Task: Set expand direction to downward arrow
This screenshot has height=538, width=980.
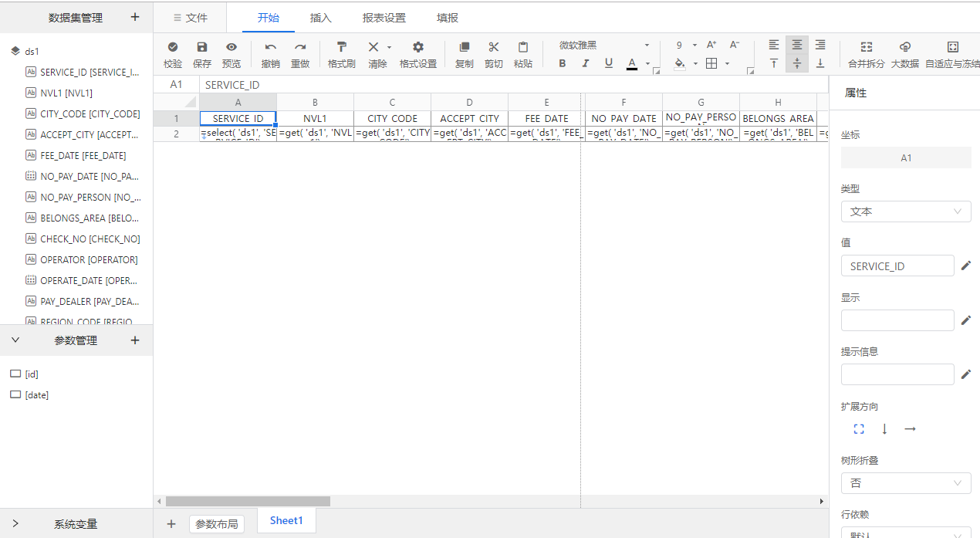Action: coord(884,429)
